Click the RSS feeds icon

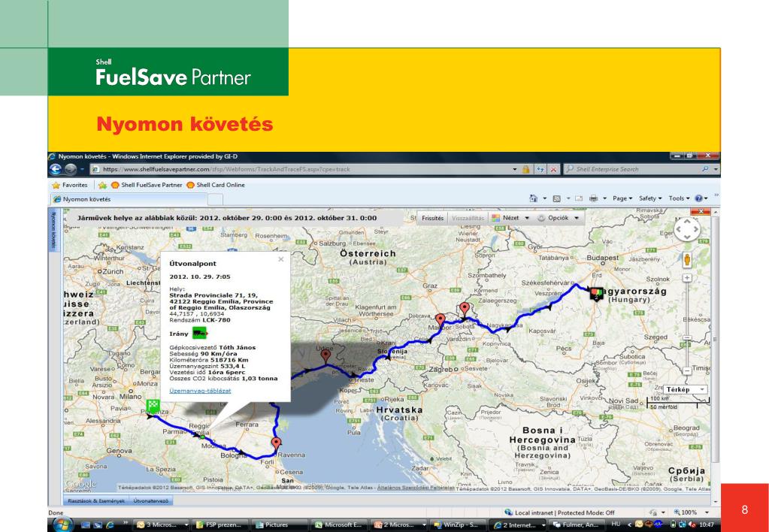pyautogui.click(x=557, y=198)
